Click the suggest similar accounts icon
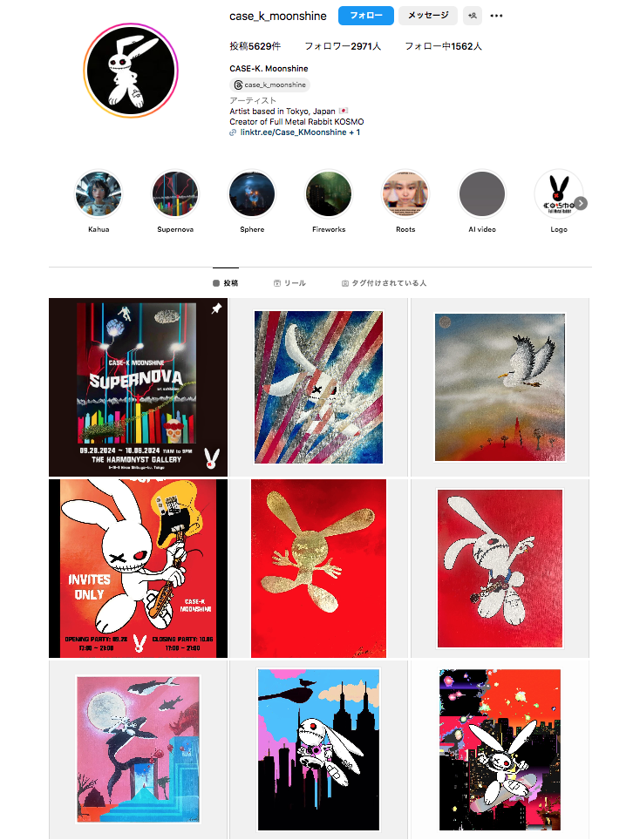The image size is (633, 840). pos(473,16)
